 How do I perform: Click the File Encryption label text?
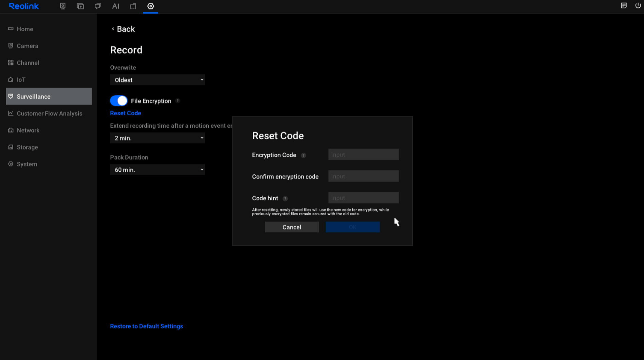(151, 101)
